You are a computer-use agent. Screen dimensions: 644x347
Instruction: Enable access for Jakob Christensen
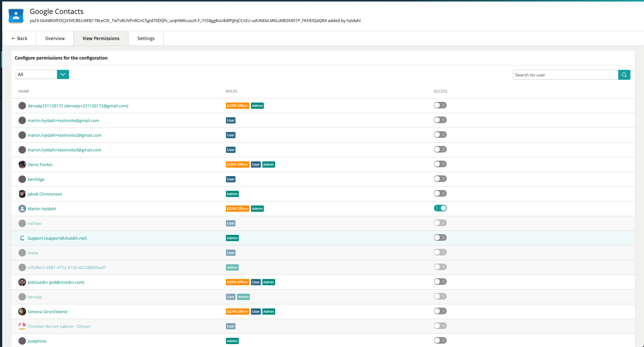click(440, 194)
